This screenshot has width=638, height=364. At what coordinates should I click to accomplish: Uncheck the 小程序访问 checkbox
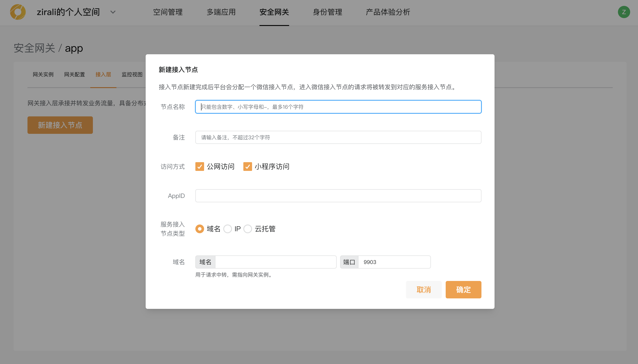point(247,167)
